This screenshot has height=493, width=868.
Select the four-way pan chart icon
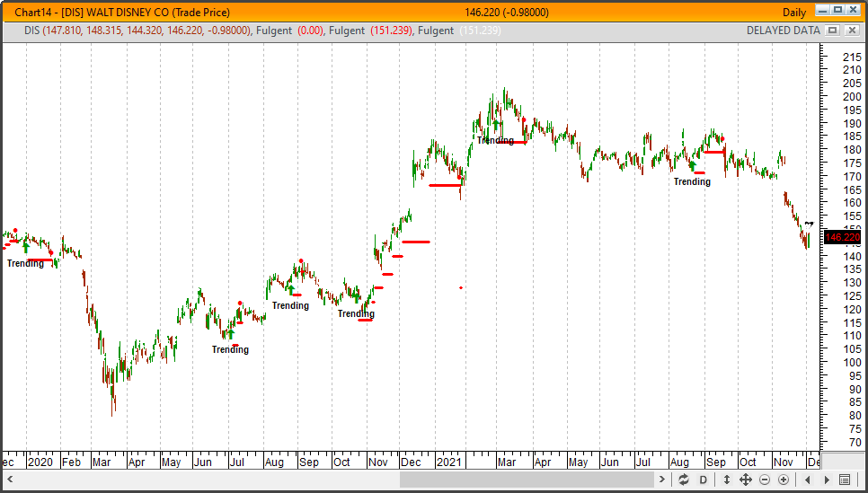pyautogui.click(x=746, y=480)
